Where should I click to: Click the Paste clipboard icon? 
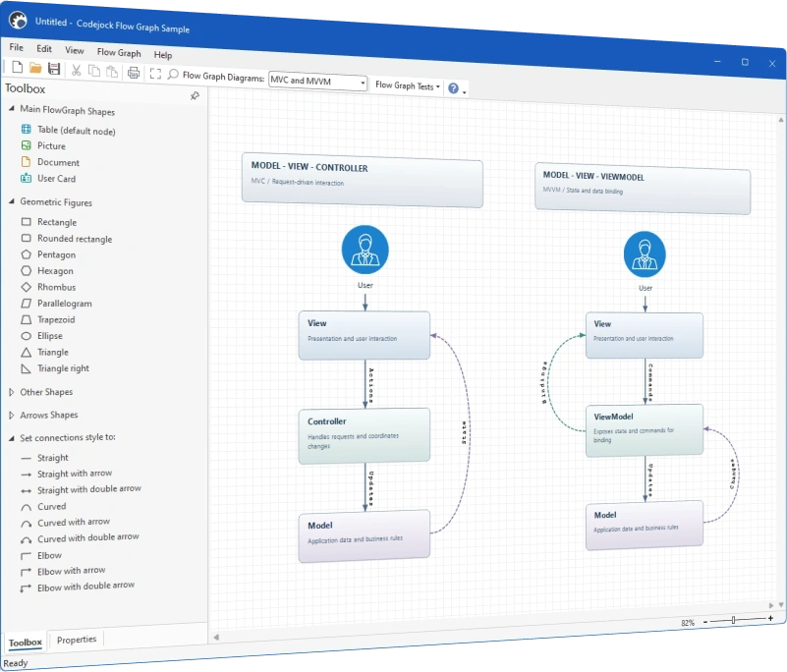(x=112, y=72)
